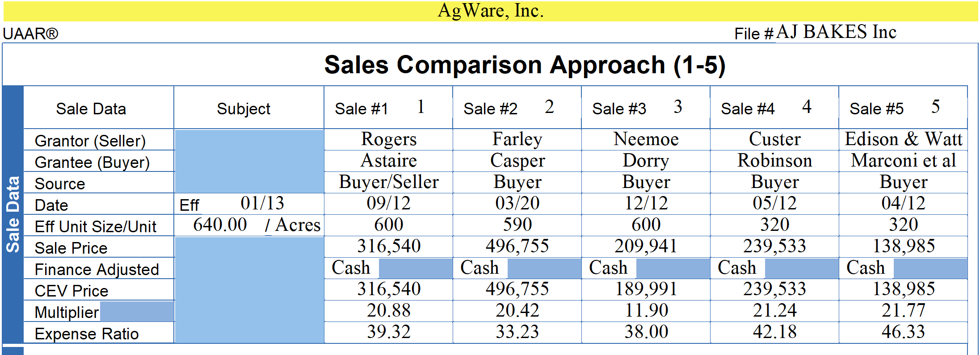980x355 pixels.
Task: Select the Sale #4 grantee cell Robinson
Action: 774,161
